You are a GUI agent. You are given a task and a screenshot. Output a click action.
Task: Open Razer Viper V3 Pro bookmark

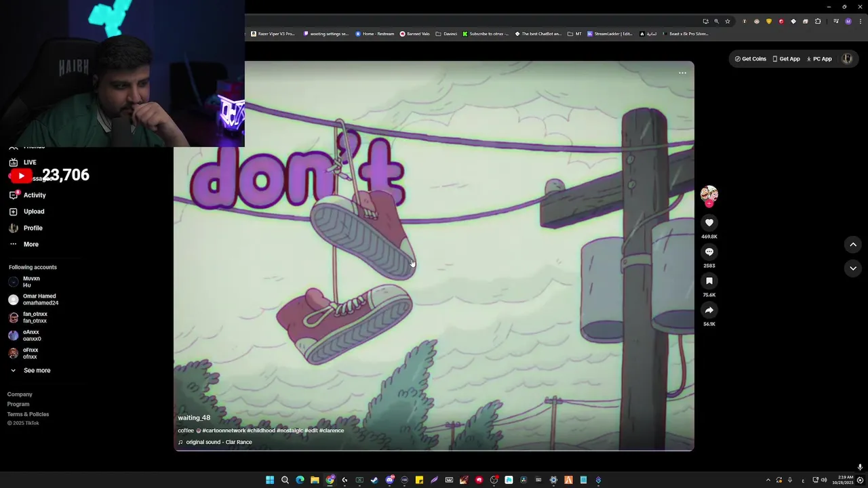coord(273,34)
